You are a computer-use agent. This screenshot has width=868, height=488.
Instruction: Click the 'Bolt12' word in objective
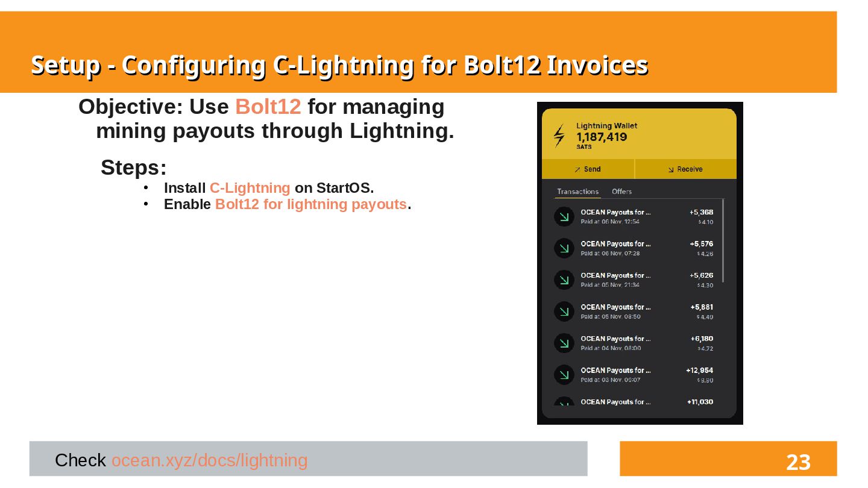point(268,107)
